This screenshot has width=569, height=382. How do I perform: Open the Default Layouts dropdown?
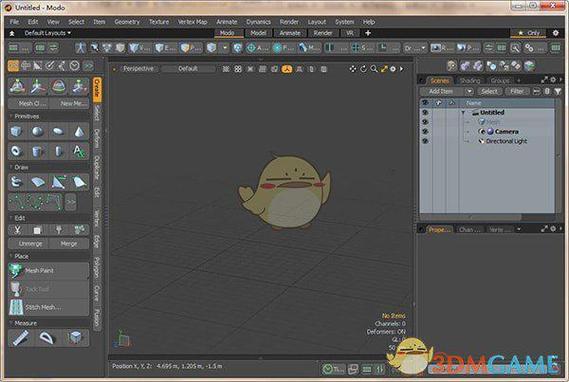pyautogui.click(x=48, y=33)
